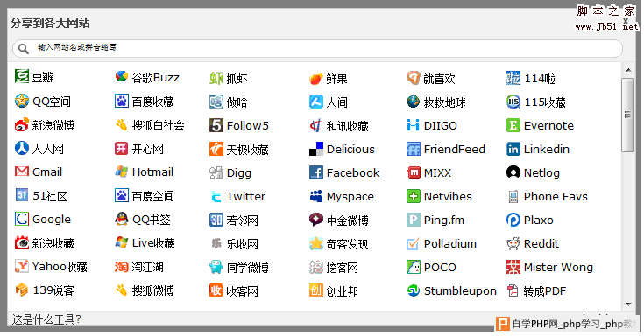
Task: Click the 人人网 icon
Action: click(x=22, y=148)
